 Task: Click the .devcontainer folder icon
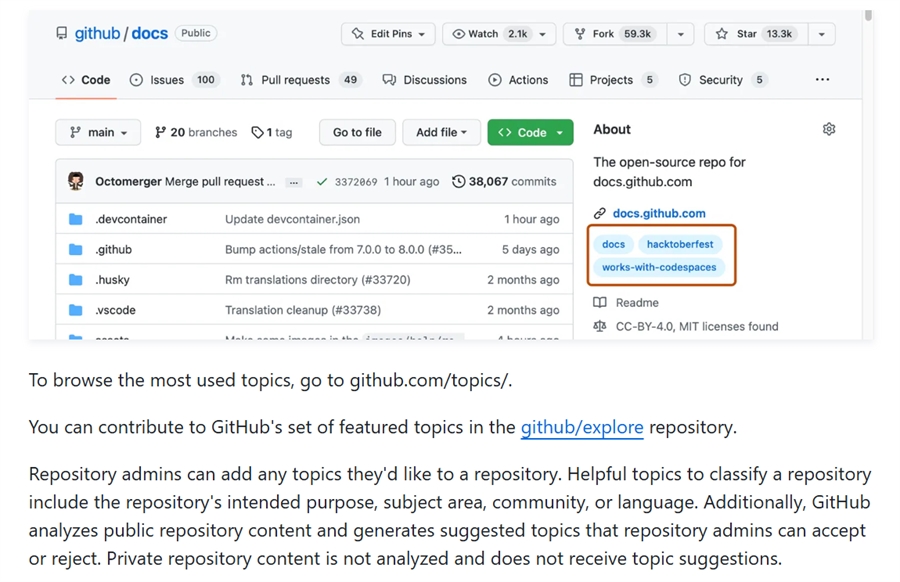[76, 219]
